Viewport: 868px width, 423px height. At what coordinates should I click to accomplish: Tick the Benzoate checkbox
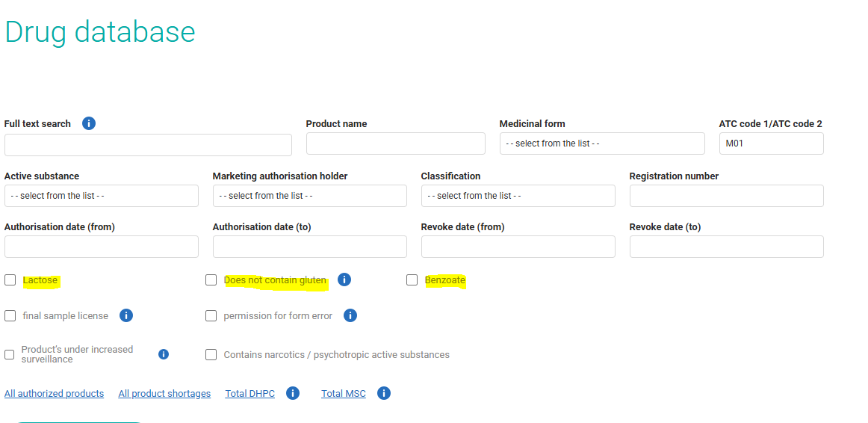(412, 280)
